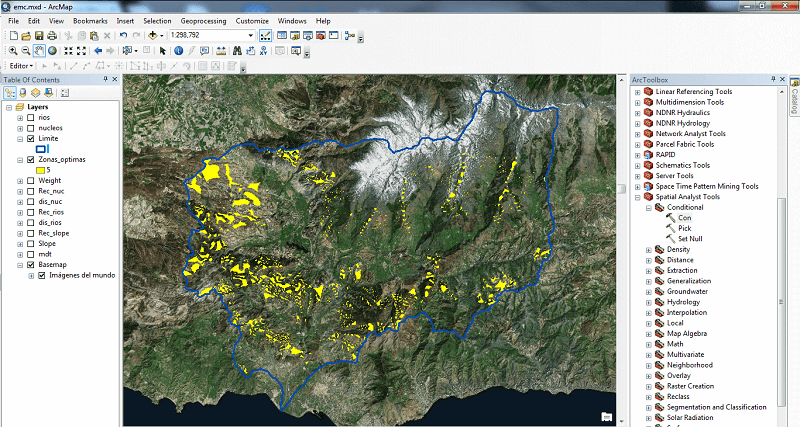Select the Pan hand tool

click(39, 50)
